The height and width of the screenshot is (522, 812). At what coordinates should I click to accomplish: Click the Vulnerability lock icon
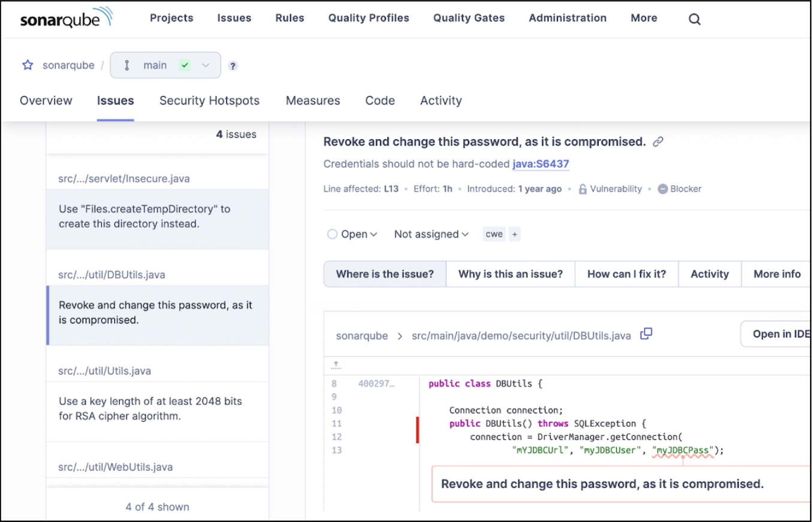[582, 189]
